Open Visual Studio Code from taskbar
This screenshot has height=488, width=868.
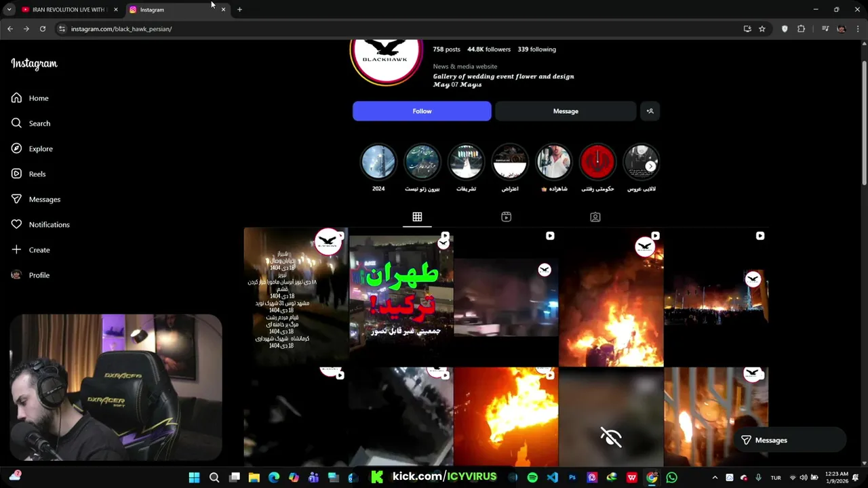click(552, 478)
